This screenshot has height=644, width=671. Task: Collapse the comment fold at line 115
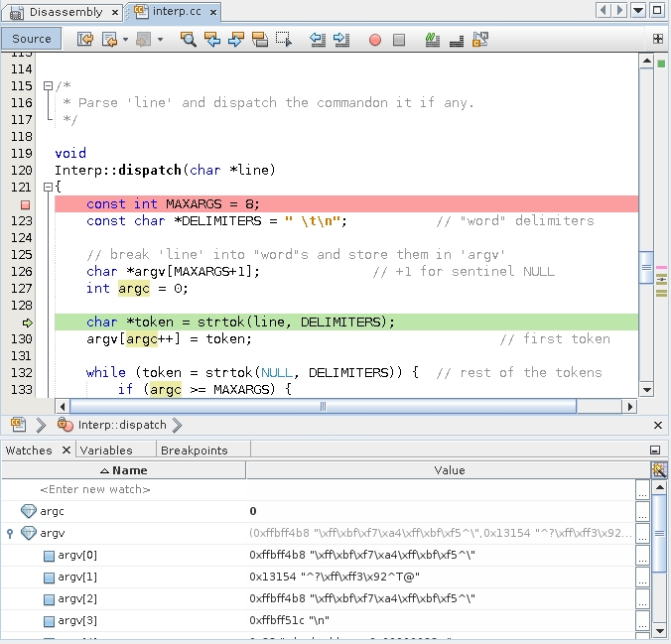[48, 86]
